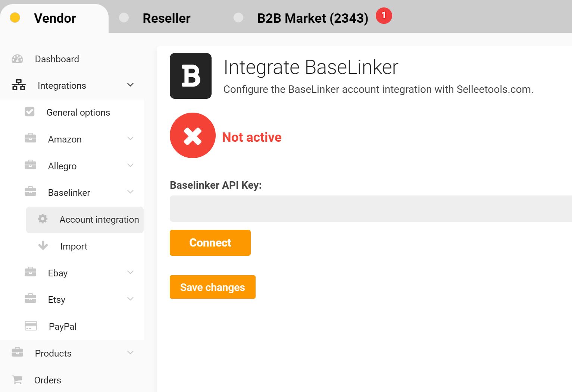Open the Allegro menu item
This screenshot has height=392, width=572.
(62, 166)
